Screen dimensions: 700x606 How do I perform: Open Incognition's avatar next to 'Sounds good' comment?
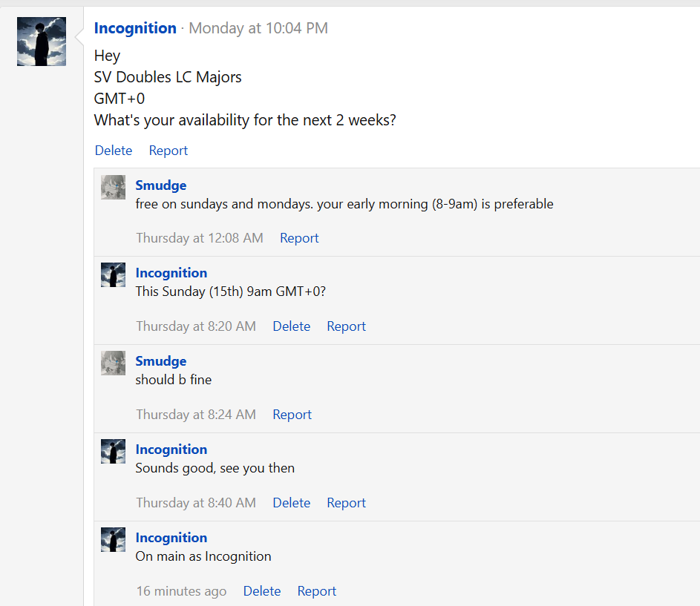(x=113, y=452)
